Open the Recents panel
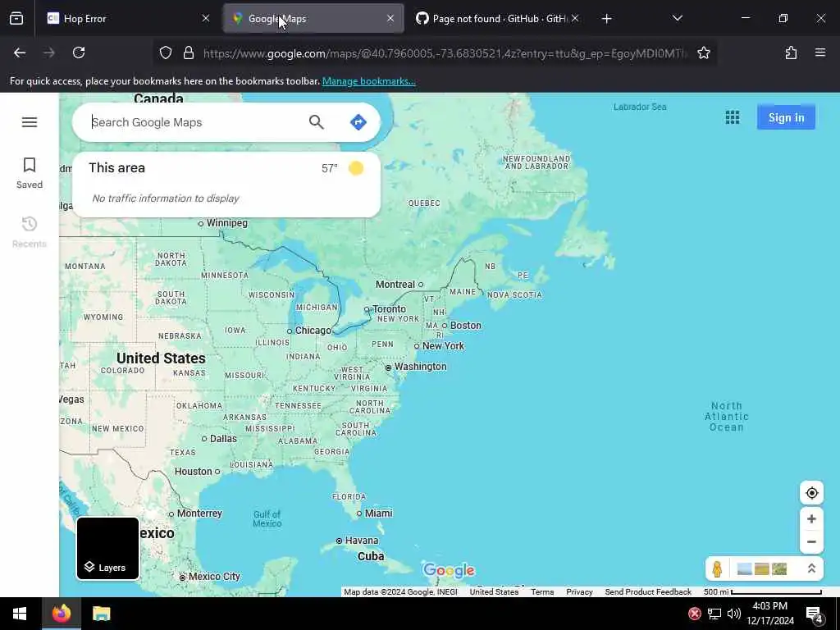The height and width of the screenshot is (630, 840). (30, 232)
